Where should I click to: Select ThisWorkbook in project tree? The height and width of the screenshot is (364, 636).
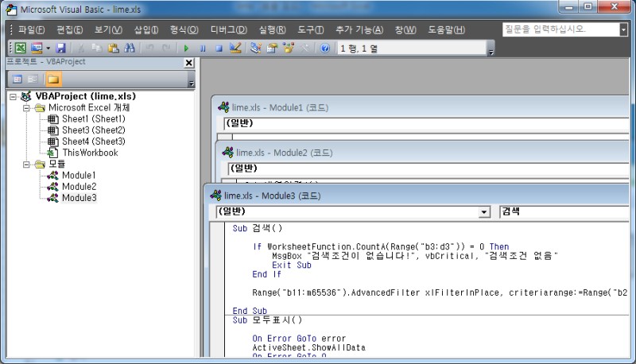click(90, 153)
